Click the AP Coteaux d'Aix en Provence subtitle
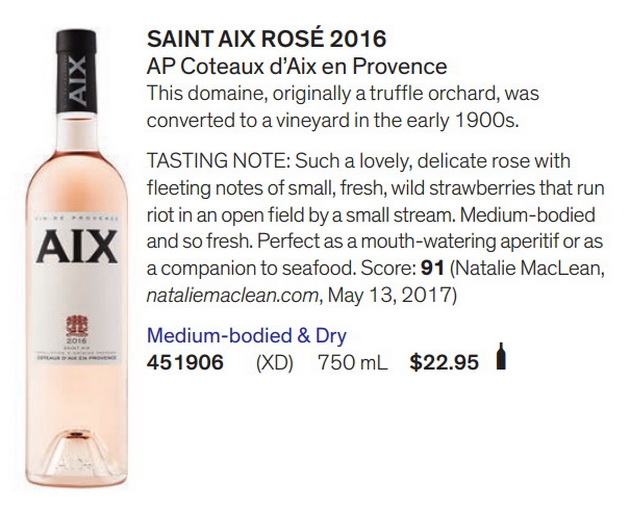The height and width of the screenshot is (508, 630). (297, 67)
